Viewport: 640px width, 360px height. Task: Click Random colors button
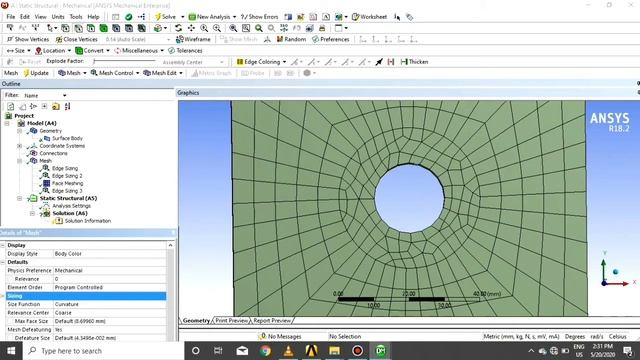click(291, 39)
